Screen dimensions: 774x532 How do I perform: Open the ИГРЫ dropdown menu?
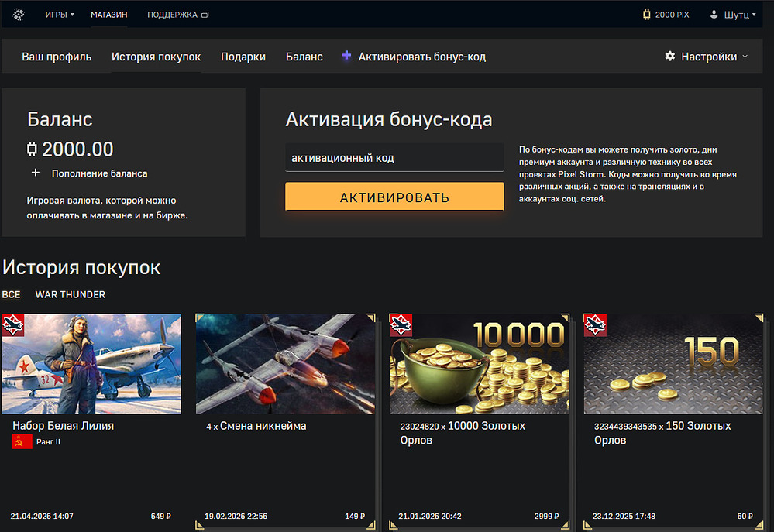click(60, 15)
